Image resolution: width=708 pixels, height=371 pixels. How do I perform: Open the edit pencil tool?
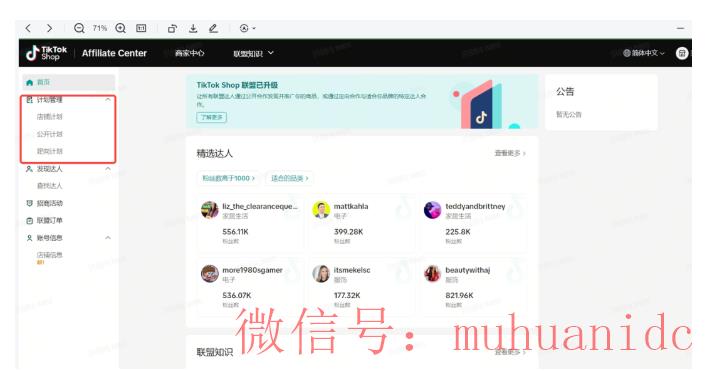pyautogui.click(x=214, y=28)
